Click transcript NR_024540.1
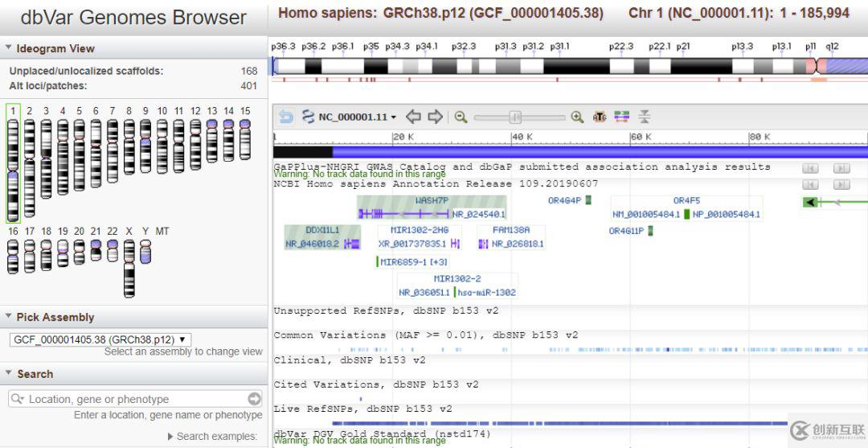 (x=479, y=214)
